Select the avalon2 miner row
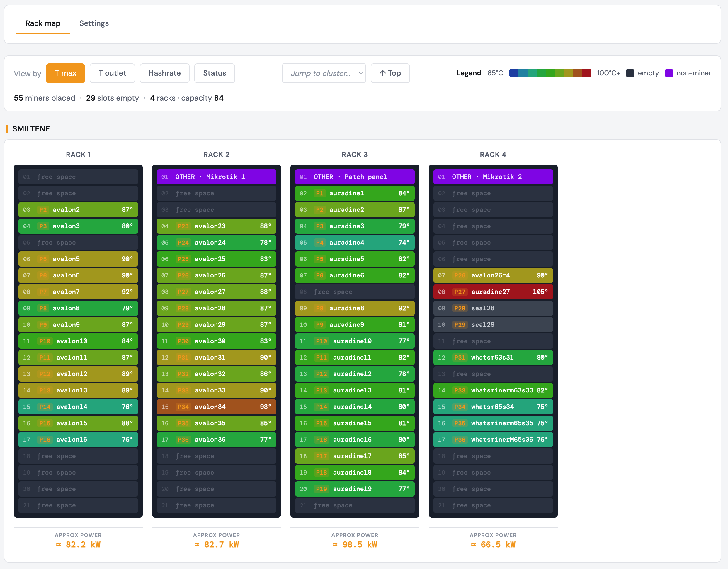The image size is (728, 569). [78, 210]
